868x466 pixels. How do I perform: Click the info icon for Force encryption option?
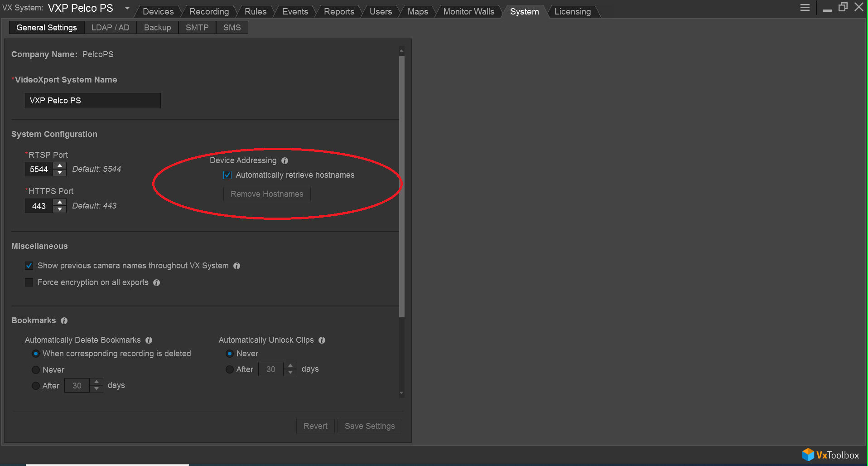[x=156, y=282]
